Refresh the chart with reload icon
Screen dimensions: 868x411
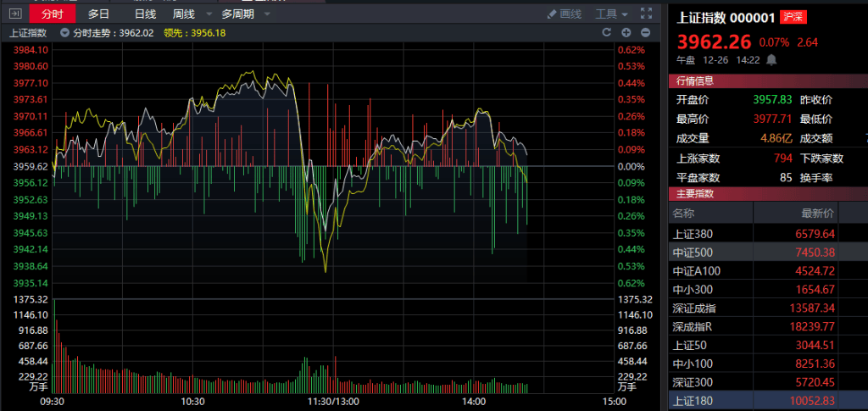click(606, 32)
